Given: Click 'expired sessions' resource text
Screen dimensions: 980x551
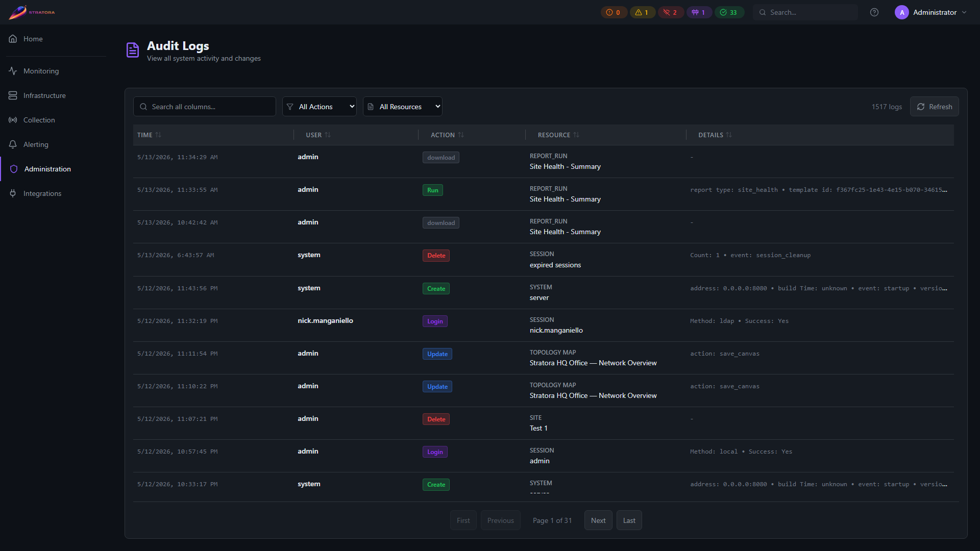Looking at the screenshot, I should click(555, 265).
